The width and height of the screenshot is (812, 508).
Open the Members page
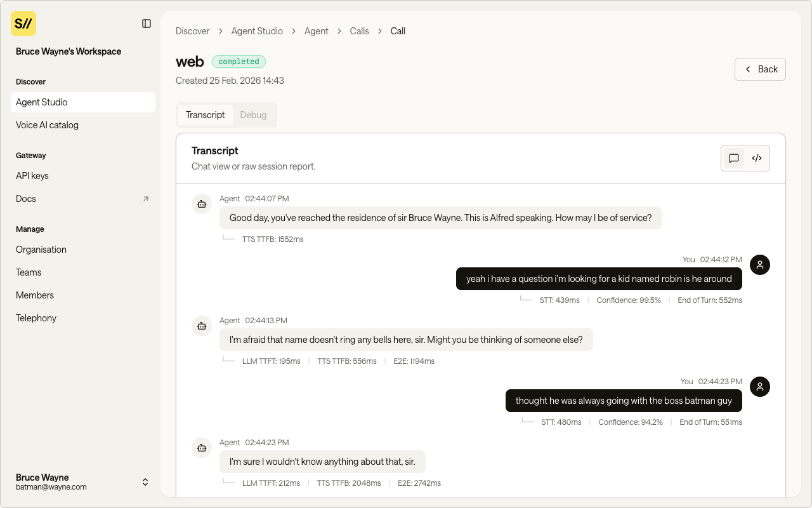35,295
